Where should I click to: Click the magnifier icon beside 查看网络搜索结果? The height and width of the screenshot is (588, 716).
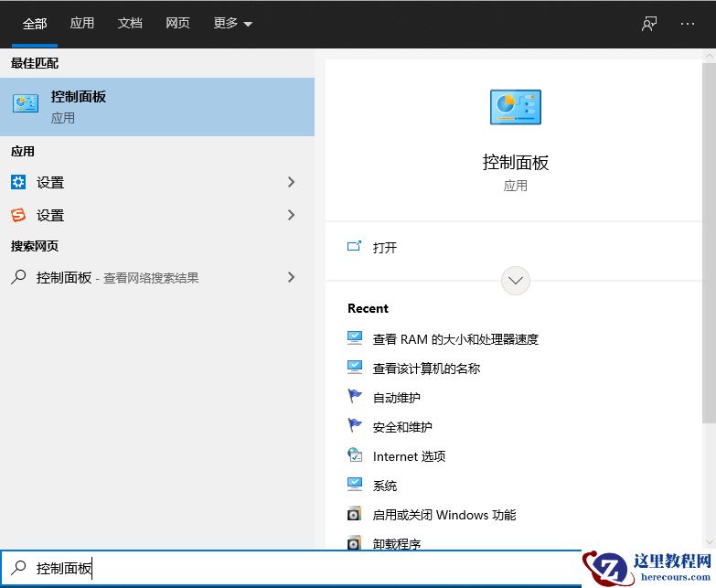[18, 277]
